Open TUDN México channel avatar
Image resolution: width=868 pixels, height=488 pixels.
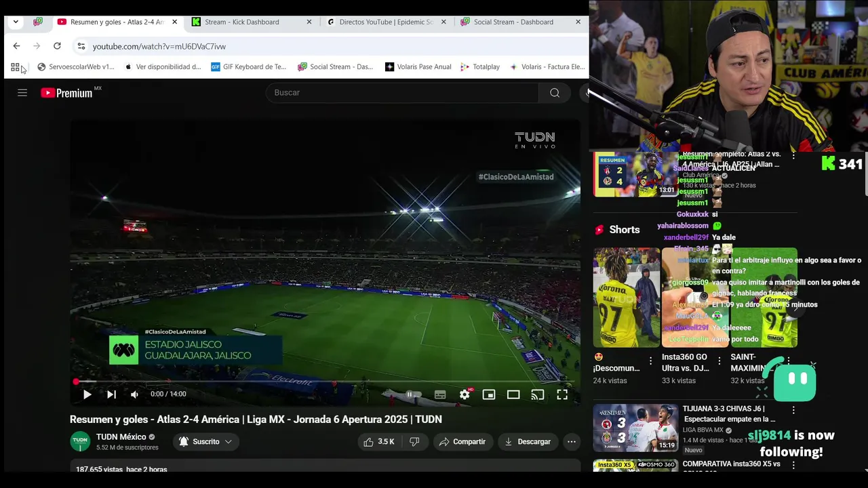tap(80, 442)
